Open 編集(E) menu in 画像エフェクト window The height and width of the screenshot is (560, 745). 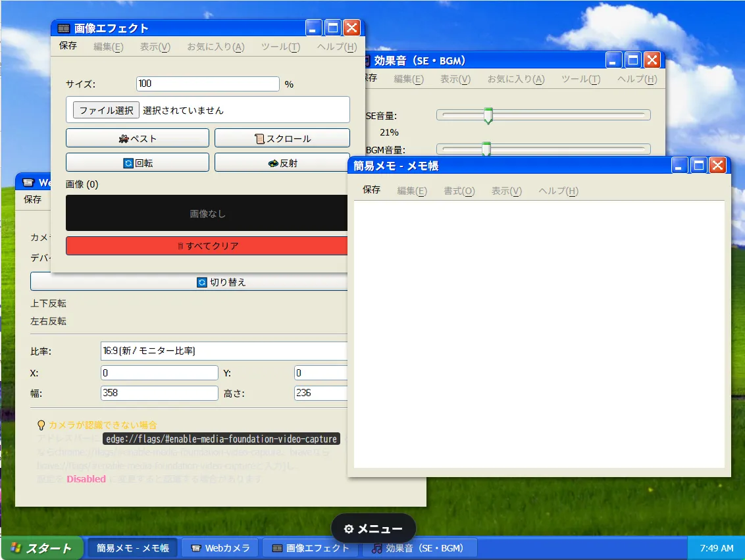[109, 47]
